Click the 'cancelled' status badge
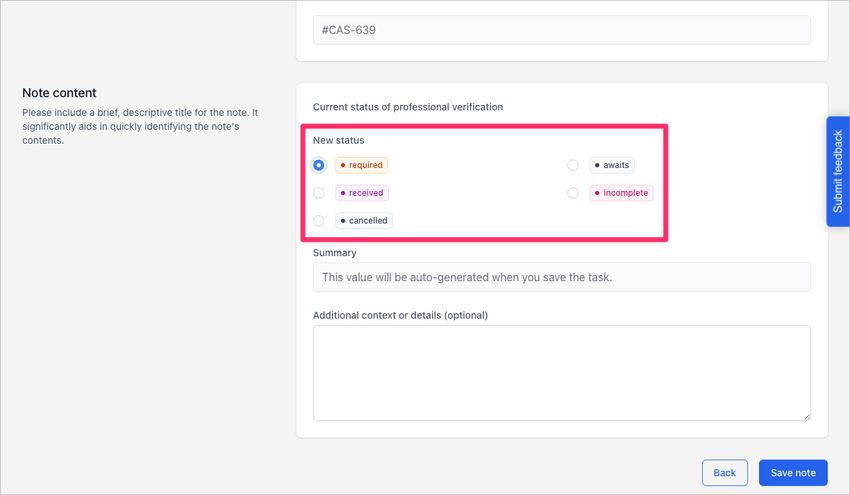 [364, 220]
